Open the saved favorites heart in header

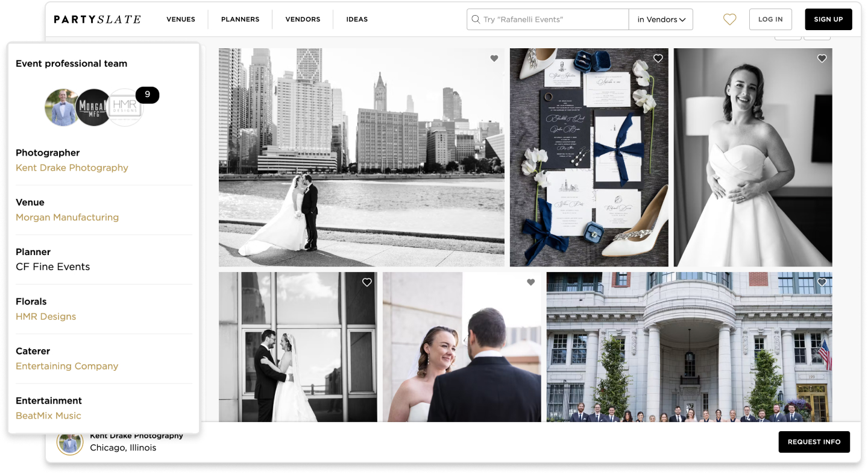pyautogui.click(x=729, y=19)
